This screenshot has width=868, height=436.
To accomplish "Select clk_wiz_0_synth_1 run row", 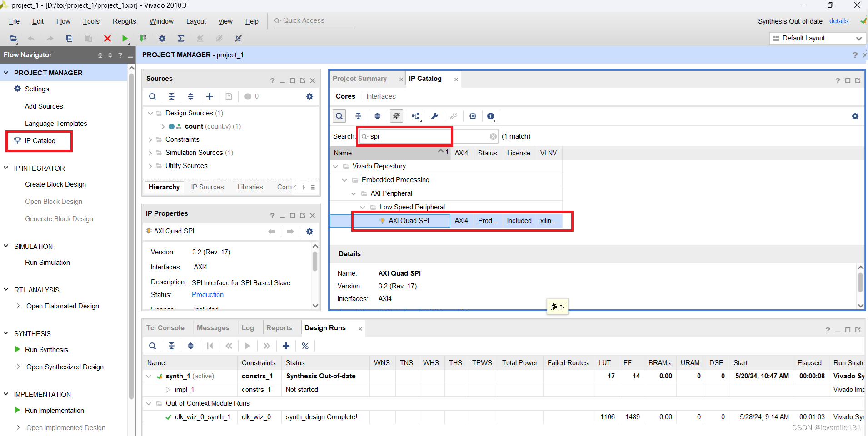I will tap(504, 417).
